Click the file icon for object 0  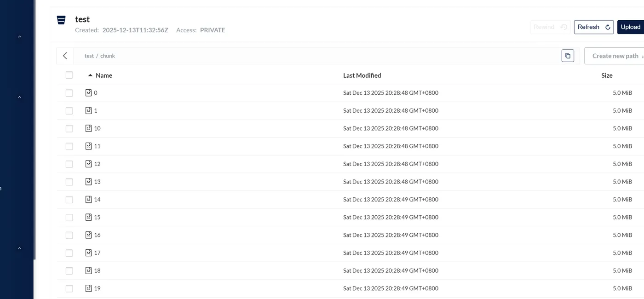[89, 93]
